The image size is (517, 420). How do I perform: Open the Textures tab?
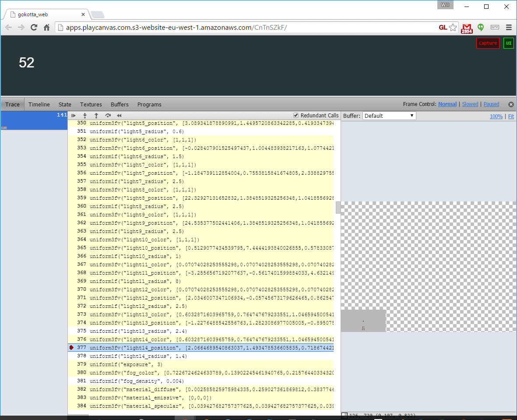click(91, 104)
